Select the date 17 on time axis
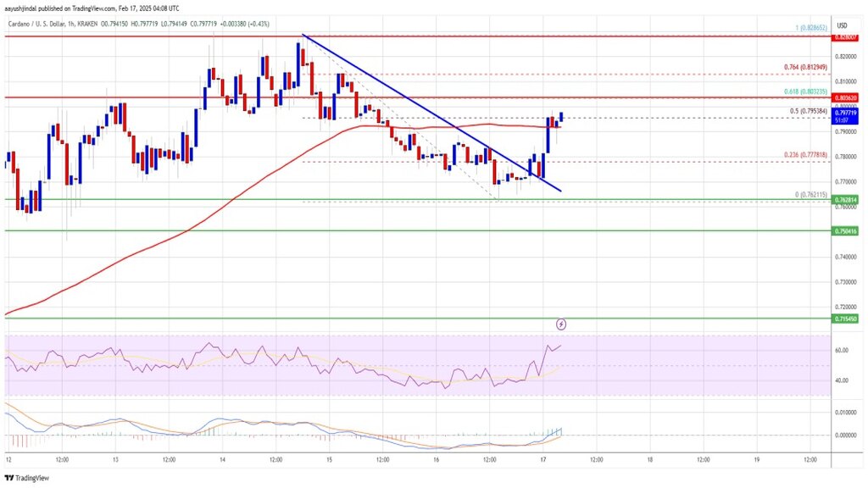 543,460
